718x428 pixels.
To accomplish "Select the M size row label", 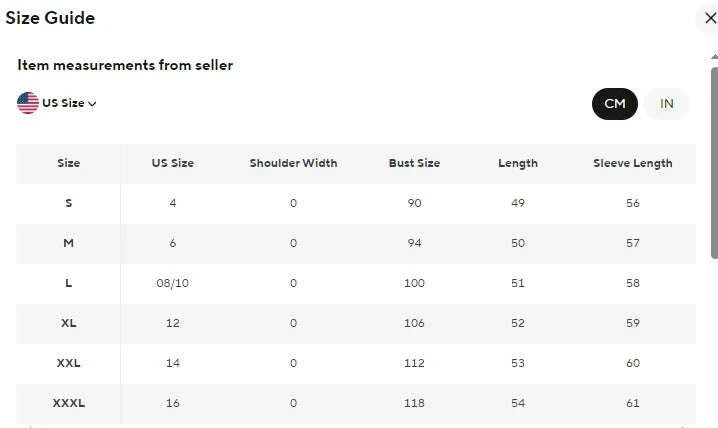I will pos(69,243).
